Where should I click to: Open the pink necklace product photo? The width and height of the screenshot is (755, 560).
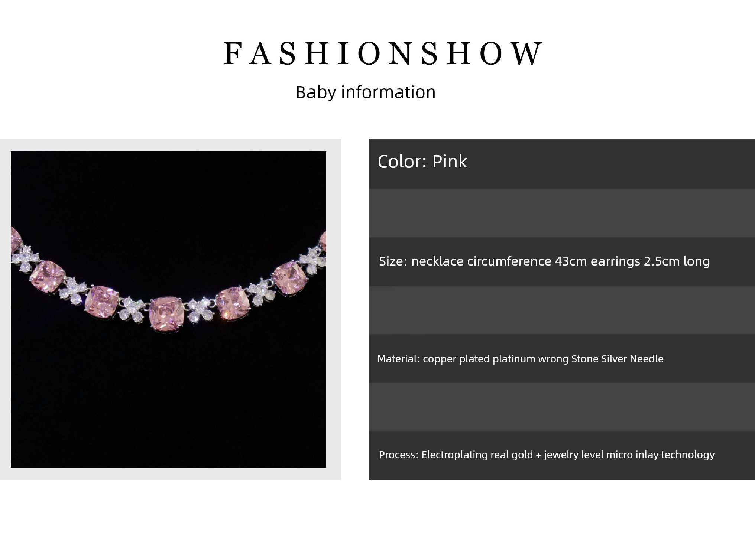pyautogui.click(x=168, y=309)
